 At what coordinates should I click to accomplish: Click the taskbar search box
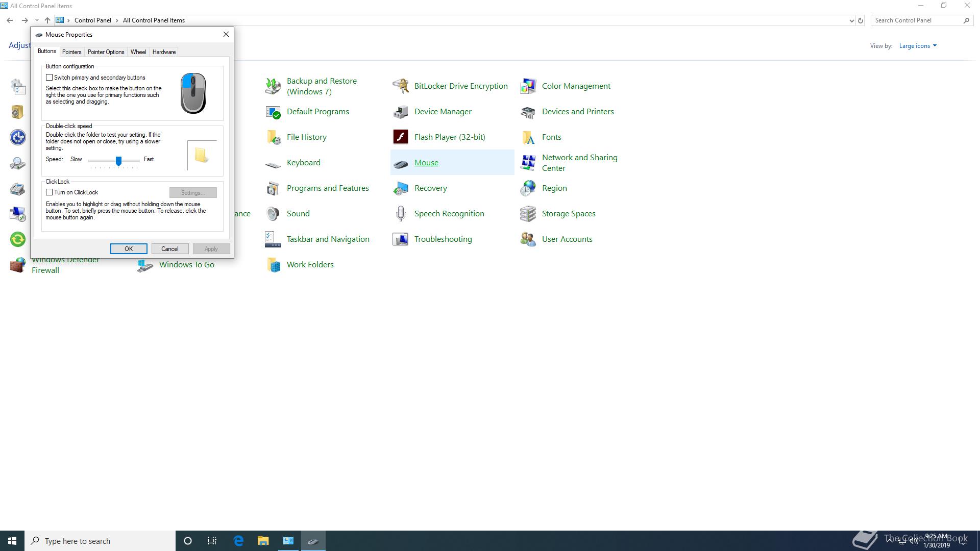[x=100, y=541]
